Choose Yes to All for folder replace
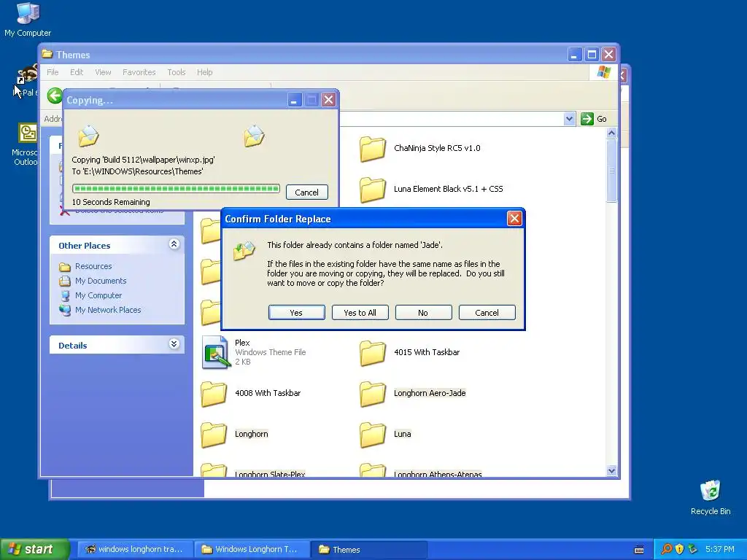This screenshot has height=560, width=747. click(360, 313)
